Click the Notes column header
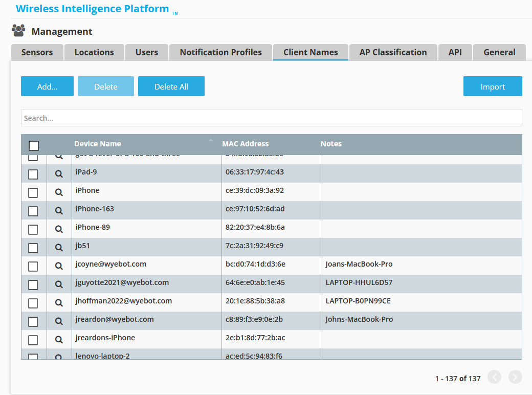 tap(331, 144)
